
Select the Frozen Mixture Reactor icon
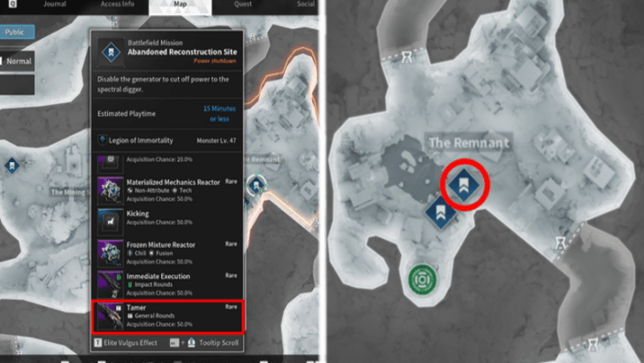[x=111, y=251]
